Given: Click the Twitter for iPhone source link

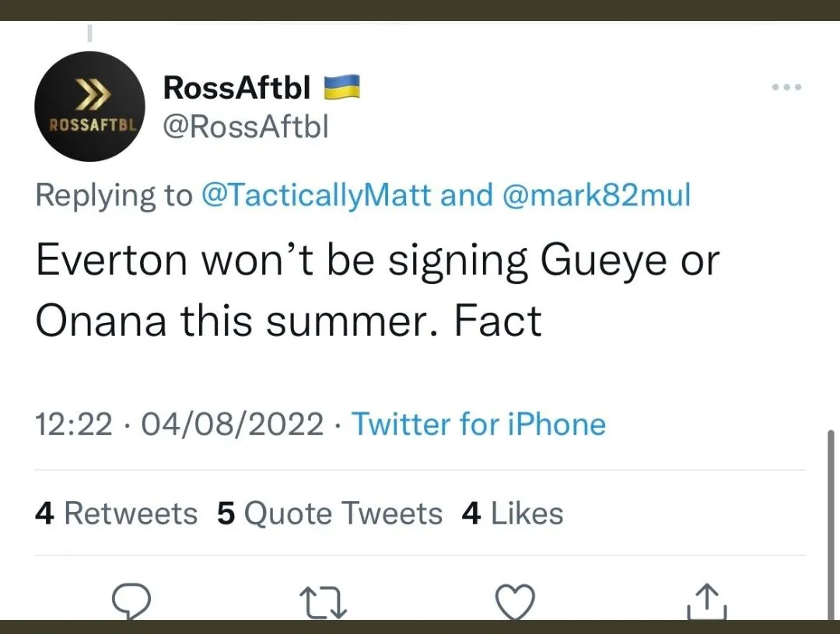Looking at the screenshot, I should point(478,424).
